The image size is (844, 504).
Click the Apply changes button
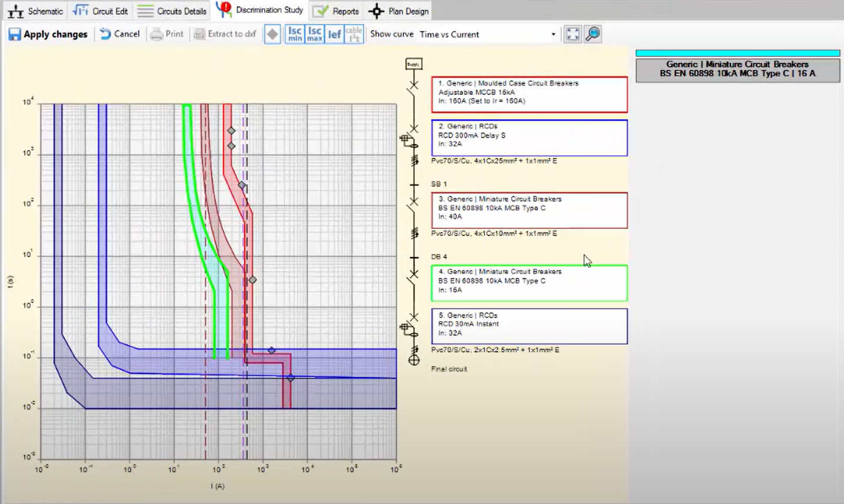pyautogui.click(x=48, y=34)
